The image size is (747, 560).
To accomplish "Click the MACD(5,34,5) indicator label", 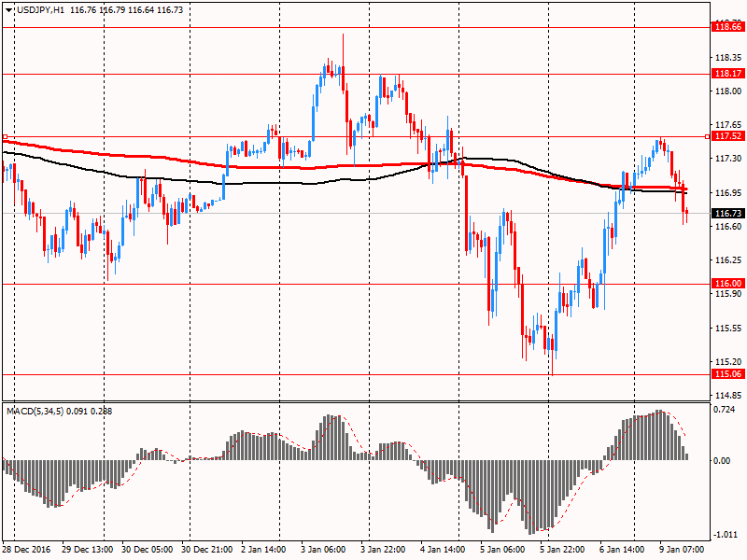I will pyautogui.click(x=35, y=411).
